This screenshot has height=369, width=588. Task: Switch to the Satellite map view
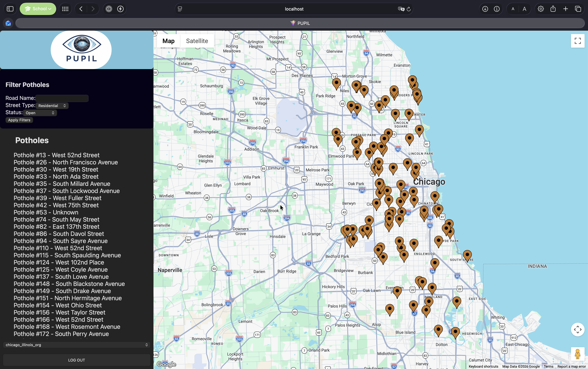(197, 41)
